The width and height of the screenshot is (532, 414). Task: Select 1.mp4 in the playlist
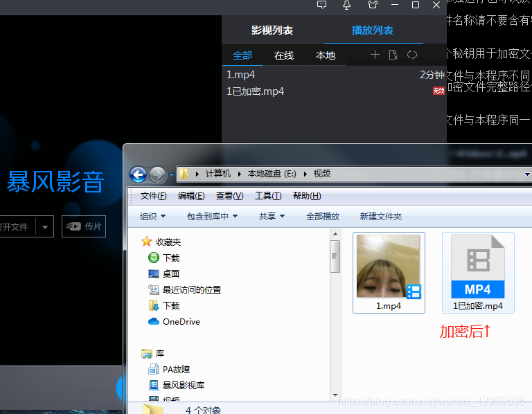pos(334,75)
